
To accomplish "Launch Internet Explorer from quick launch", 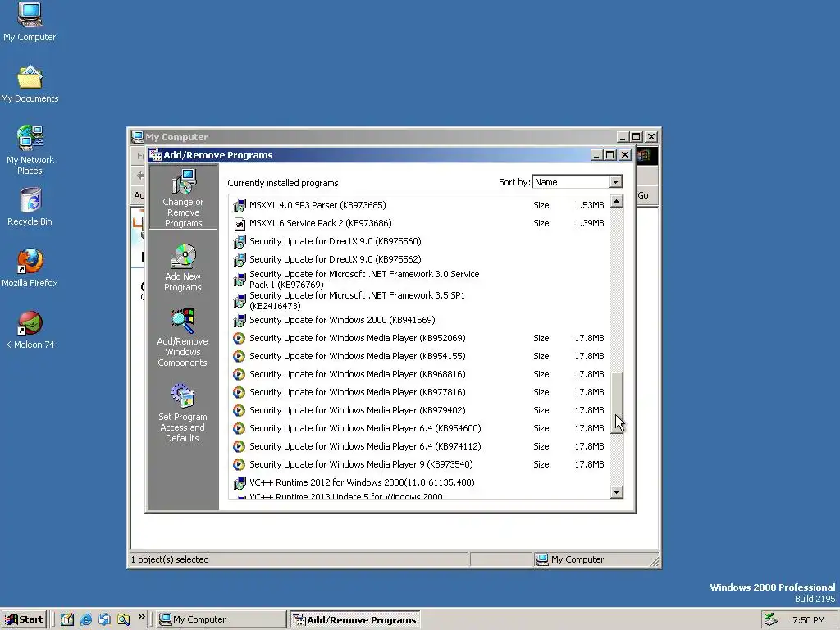I will click(x=85, y=619).
